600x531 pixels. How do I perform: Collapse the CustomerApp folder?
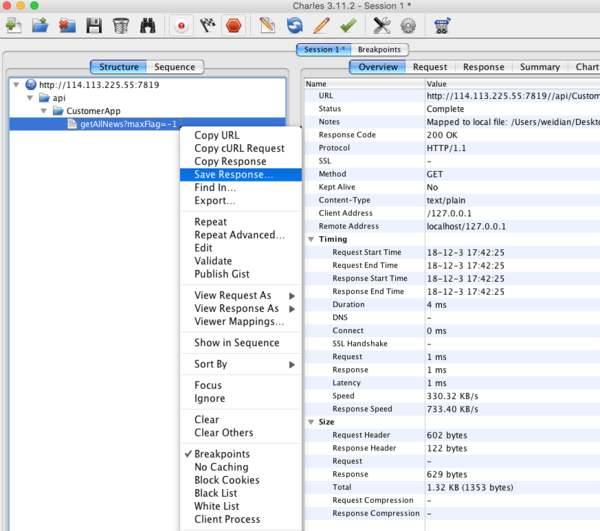[44, 111]
